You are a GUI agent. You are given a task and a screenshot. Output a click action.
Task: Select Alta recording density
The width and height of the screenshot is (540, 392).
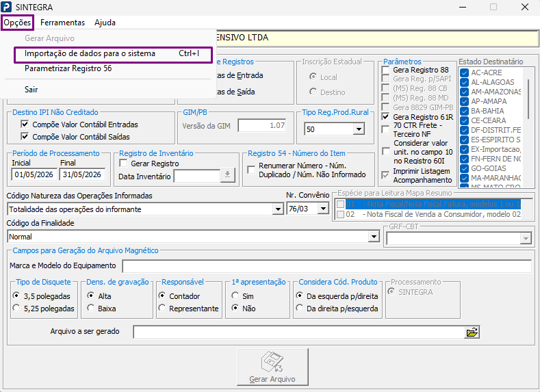click(90, 296)
